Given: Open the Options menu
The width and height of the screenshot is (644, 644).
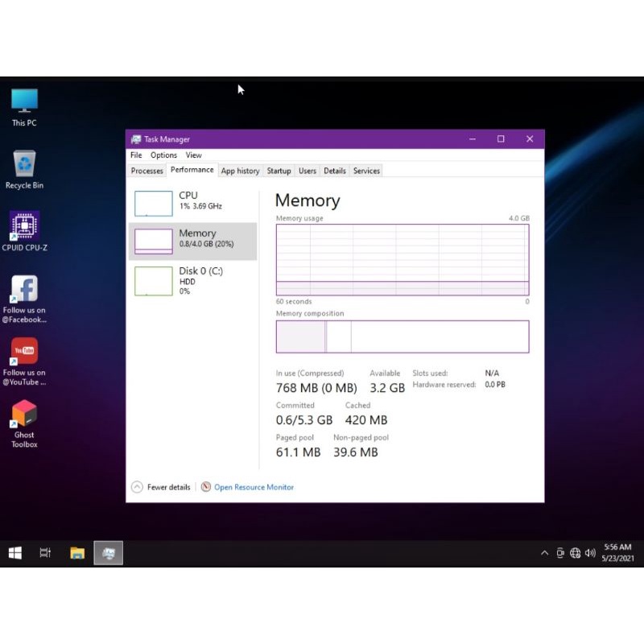Looking at the screenshot, I should click(x=163, y=155).
